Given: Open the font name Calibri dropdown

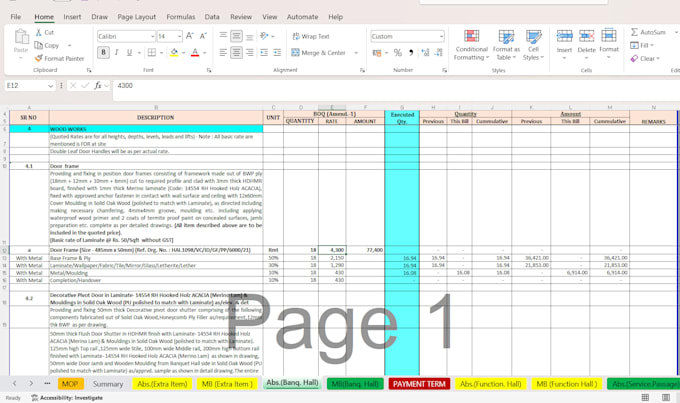Looking at the screenshot, I should [x=152, y=36].
